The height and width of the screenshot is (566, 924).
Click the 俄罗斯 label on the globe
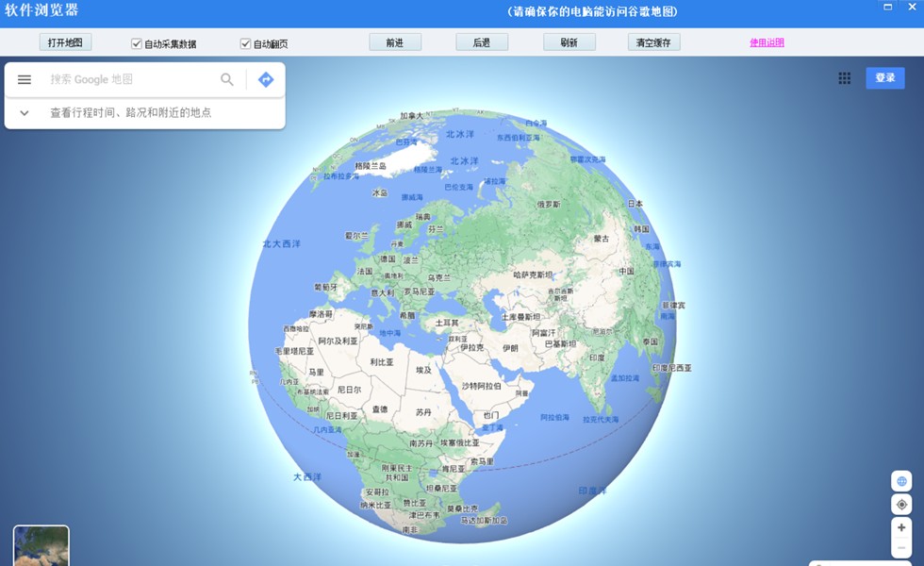tap(549, 205)
